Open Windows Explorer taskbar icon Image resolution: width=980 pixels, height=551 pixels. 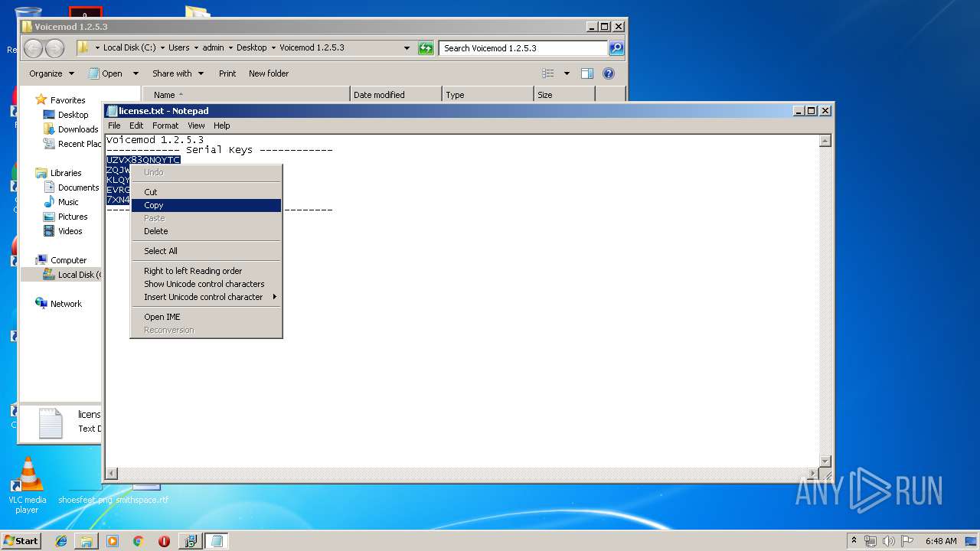pyautogui.click(x=87, y=541)
